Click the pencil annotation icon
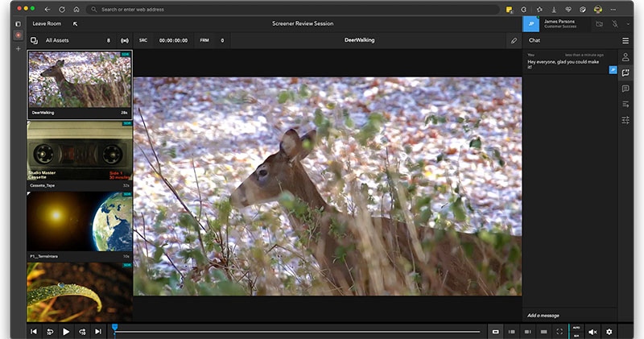 [x=514, y=39]
